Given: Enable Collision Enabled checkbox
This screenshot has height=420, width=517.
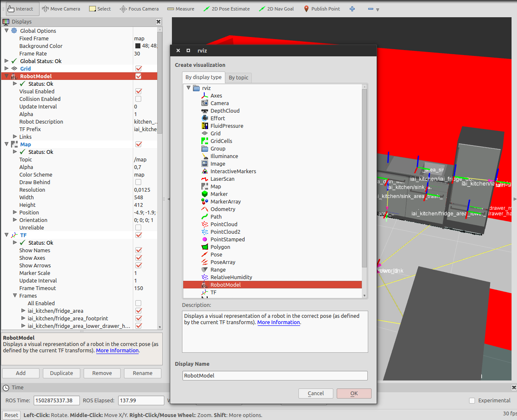Looking at the screenshot, I should click(138, 99).
